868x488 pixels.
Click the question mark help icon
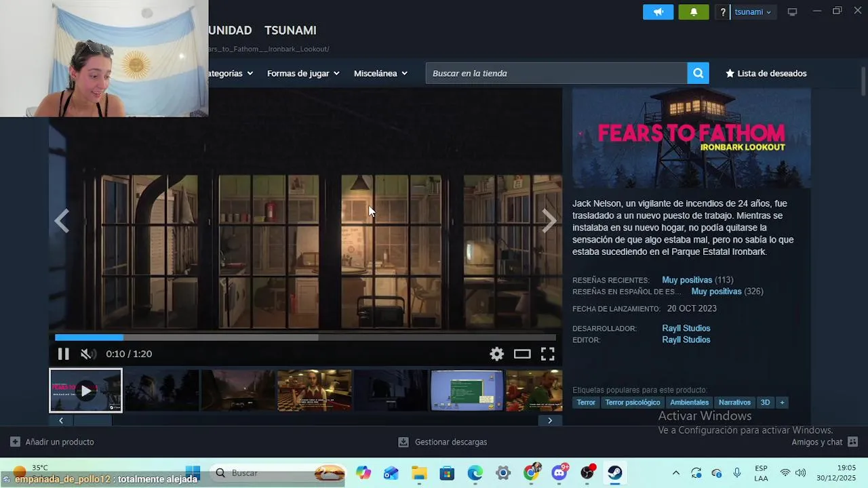[x=723, y=12]
